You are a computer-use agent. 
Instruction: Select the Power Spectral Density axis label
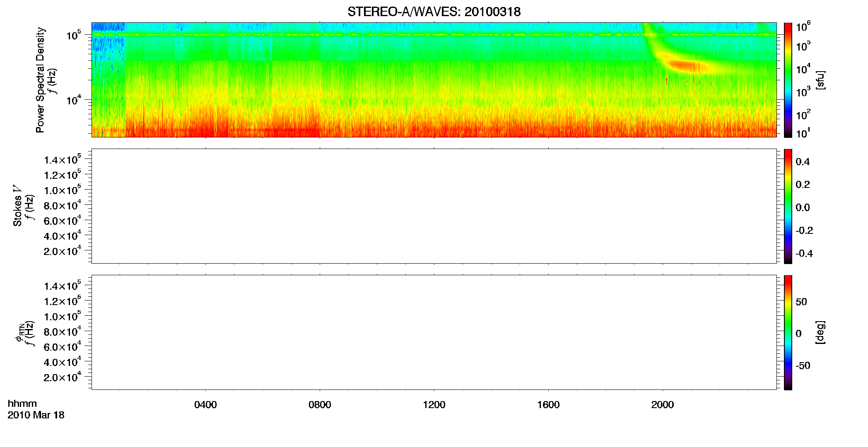(x=40, y=80)
